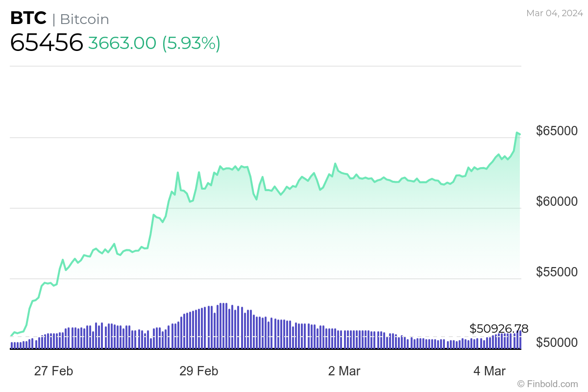Select the 2 Mar date marker
The height and width of the screenshot is (392, 588).
tap(344, 371)
